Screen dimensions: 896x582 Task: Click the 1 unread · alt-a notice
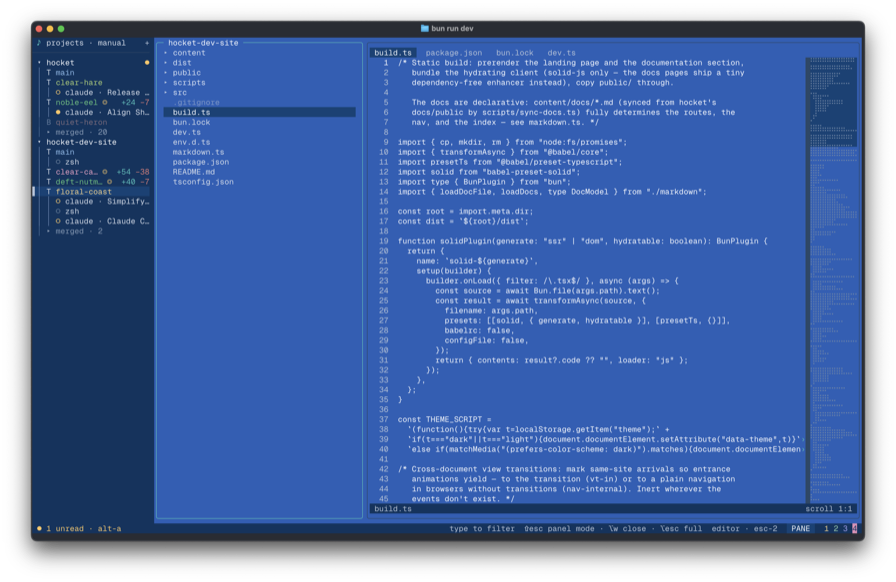pyautogui.click(x=79, y=528)
